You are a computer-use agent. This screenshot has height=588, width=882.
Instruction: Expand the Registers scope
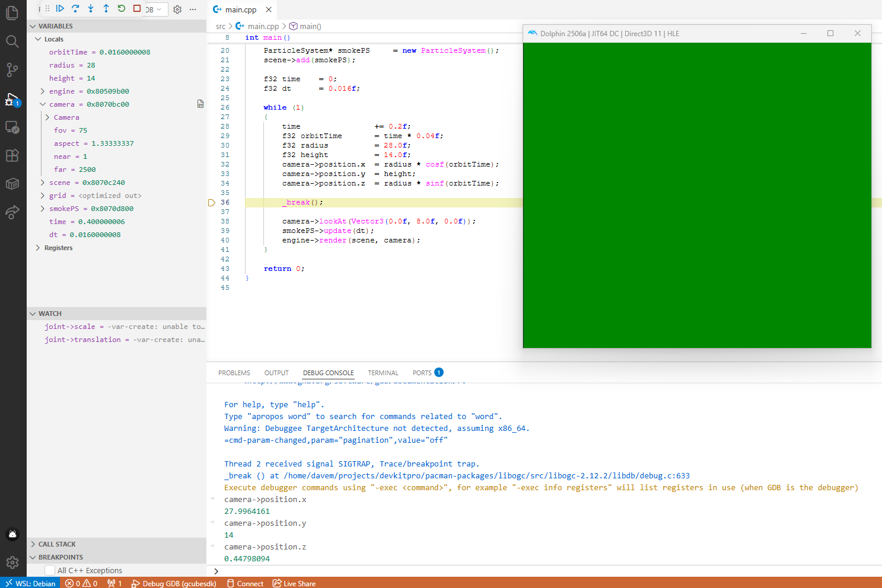coord(38,248)
